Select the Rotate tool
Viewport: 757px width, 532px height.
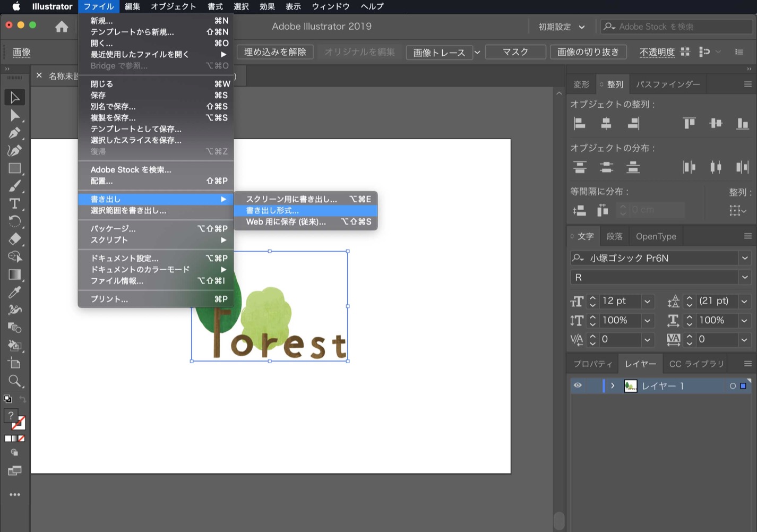tap(14, 221)
